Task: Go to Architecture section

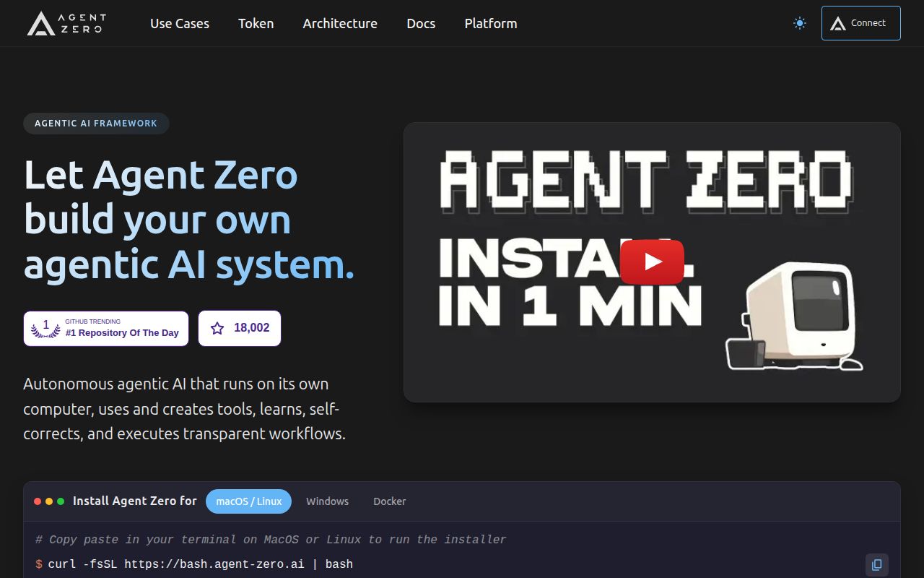Action: click(x=340, y=23)
